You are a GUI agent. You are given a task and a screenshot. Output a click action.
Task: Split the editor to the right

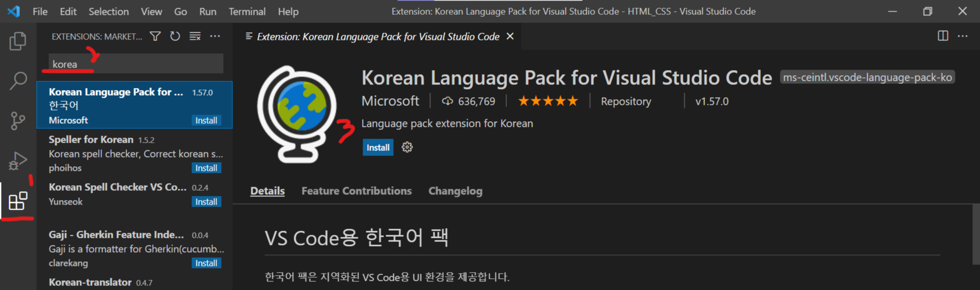tap(943, 36)
